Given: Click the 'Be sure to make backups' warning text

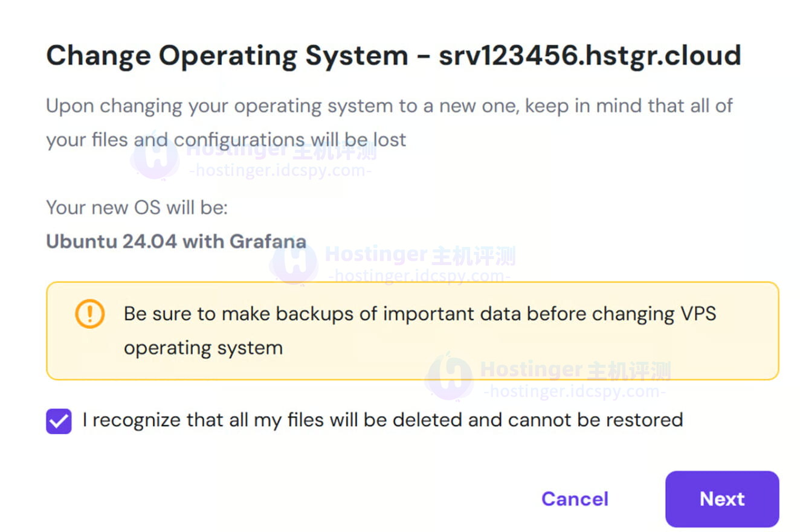Looking at the screenshot, I should 419,314.
